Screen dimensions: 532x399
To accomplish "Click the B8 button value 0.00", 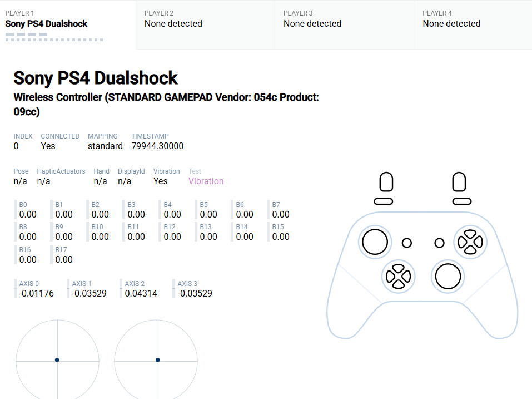I will click(28, 237).
